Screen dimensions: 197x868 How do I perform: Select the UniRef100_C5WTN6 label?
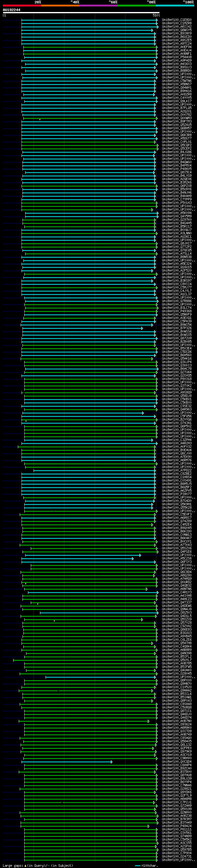[x=177, y=81]
